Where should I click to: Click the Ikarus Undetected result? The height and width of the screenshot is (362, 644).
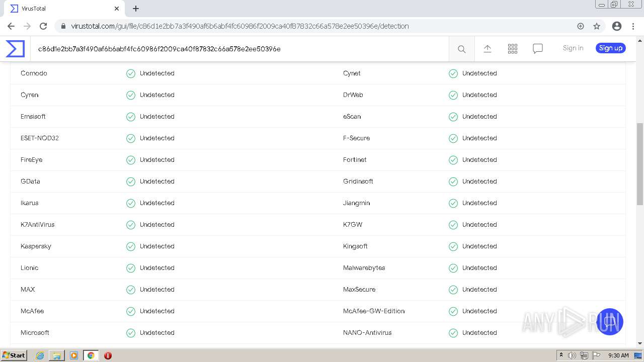pos(157,203)
